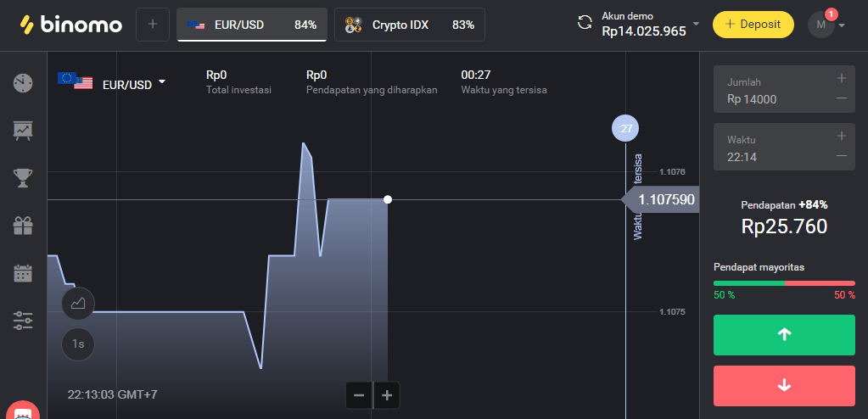The width and height of the screenshot is (868, 419).
Task: Zoom in the chart with plus button
Action: pos(387,395)
